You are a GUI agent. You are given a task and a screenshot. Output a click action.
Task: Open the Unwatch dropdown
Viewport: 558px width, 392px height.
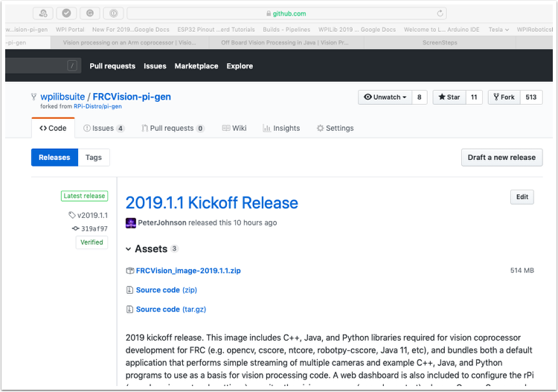[385, 97]
